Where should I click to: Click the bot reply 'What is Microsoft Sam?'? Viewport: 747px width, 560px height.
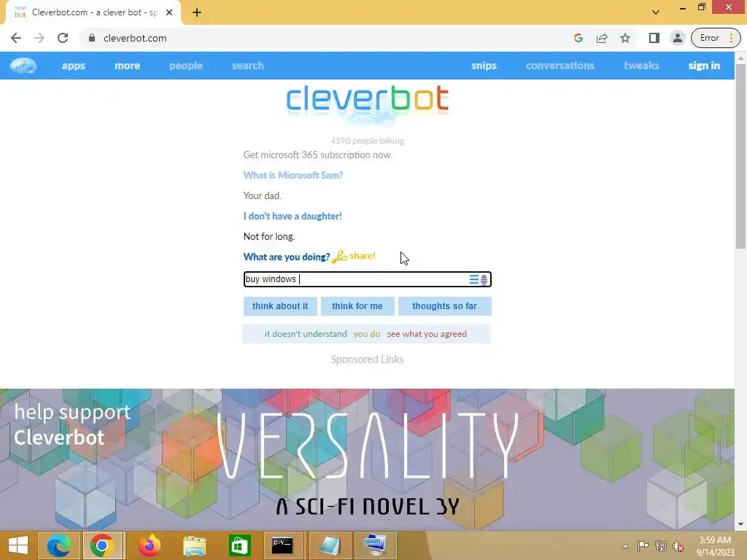coord(293,175)
